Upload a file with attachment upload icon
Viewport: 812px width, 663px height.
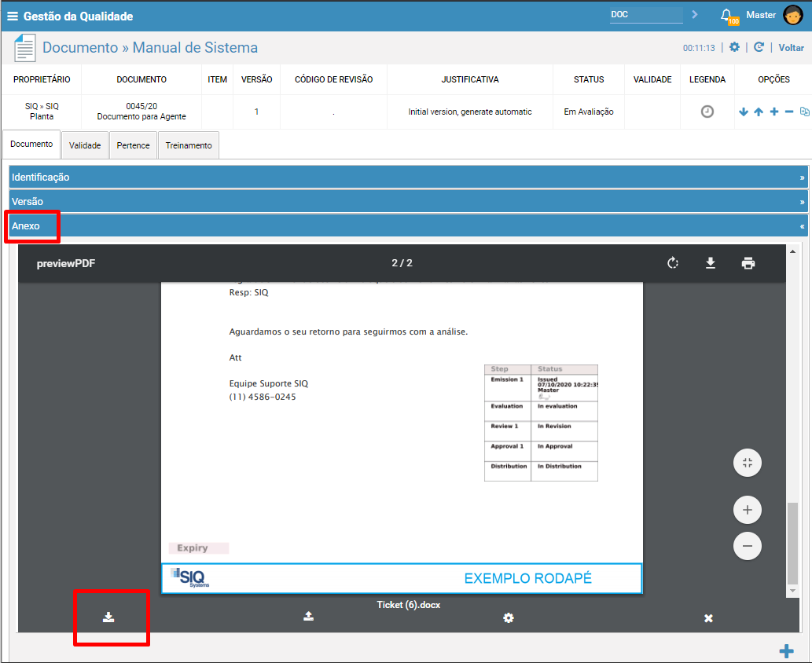tap(309, 616)
